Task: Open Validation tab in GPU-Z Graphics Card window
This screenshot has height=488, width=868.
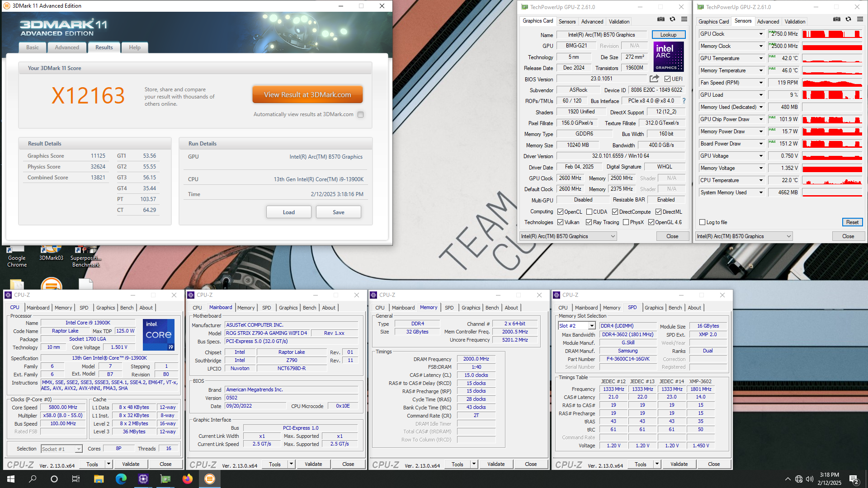Action: click(x=619, y=22)
